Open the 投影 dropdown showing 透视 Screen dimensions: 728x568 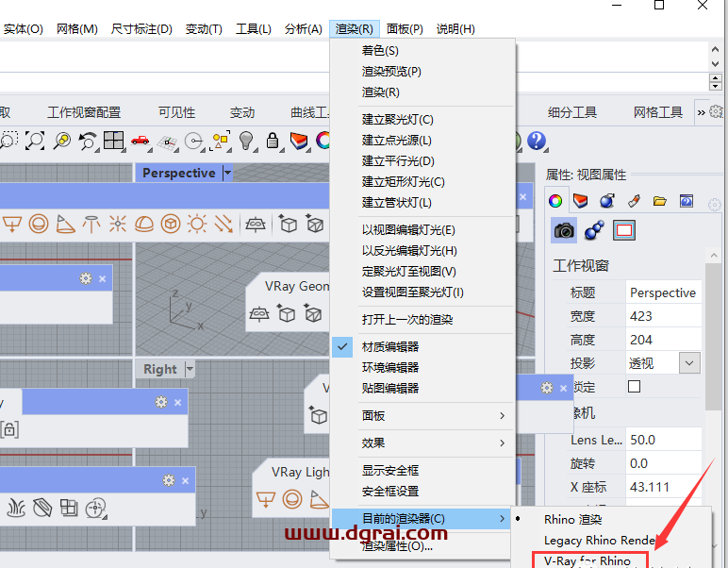[x=689, y=363]
